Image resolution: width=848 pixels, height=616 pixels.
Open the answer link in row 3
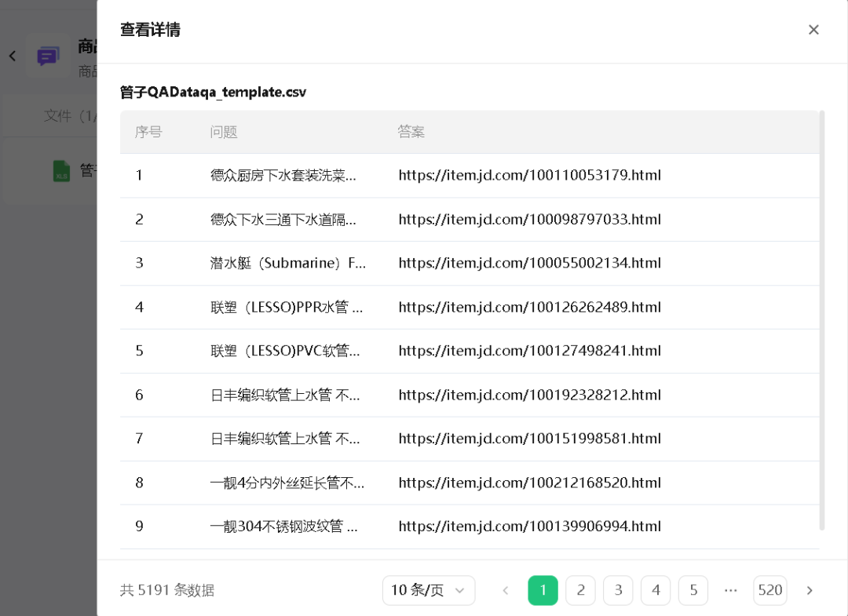[x=529, y=263]
